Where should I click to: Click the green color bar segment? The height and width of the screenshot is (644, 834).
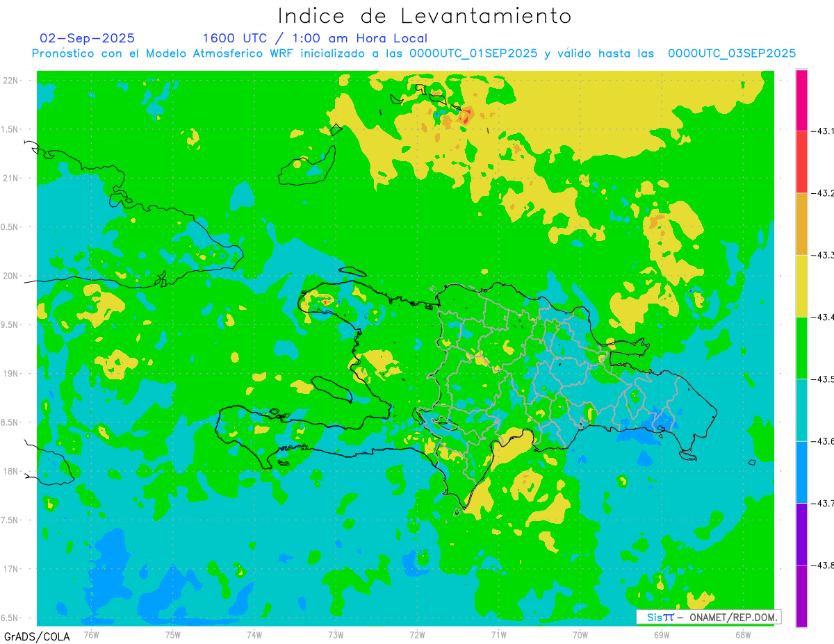[801, 347]
